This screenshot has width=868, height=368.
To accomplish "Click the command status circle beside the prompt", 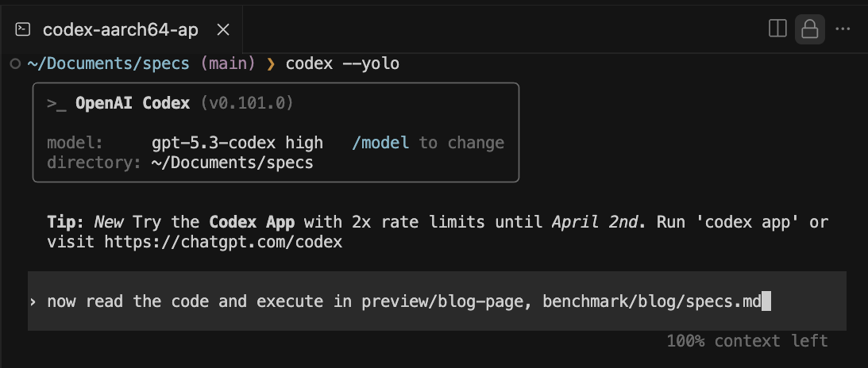I will [x=15, y=64].
